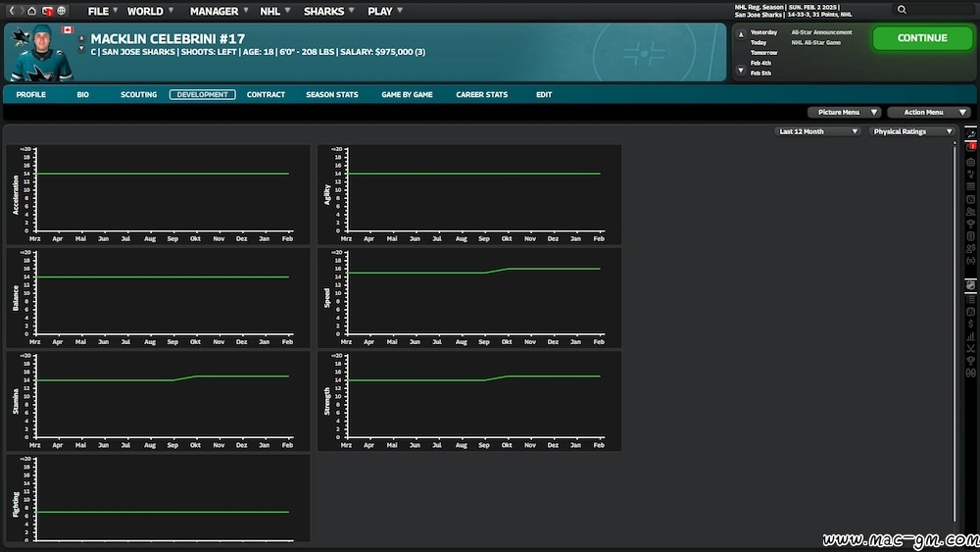Click the San Jose Sharks logo beside player photo
Viewport: 980px width, 552px height.
point(21,36)
